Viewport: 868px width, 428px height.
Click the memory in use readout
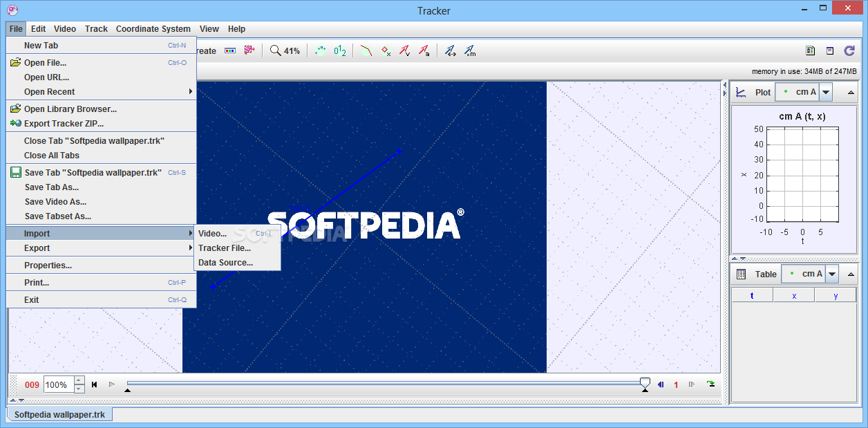click(x=804, y=71)
